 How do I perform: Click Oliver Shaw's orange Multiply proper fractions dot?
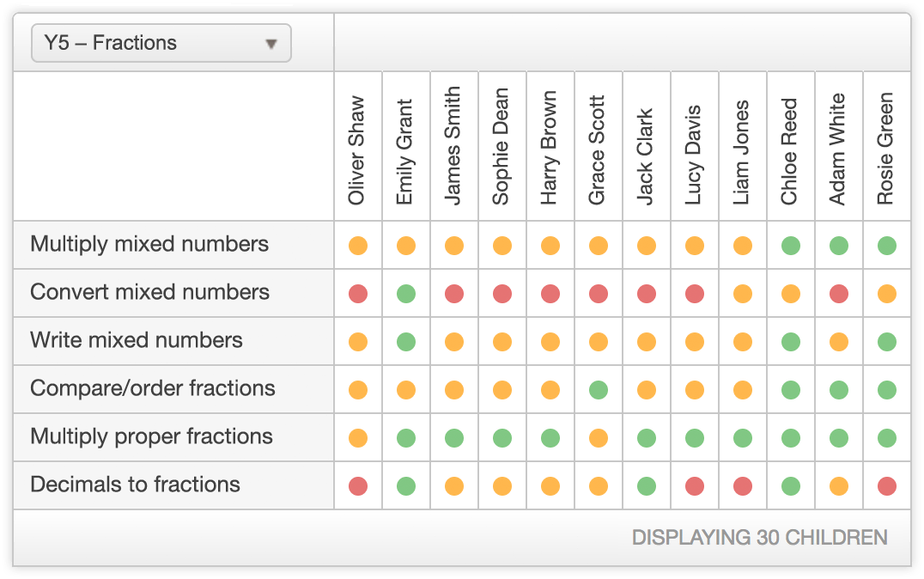point(358,438)
